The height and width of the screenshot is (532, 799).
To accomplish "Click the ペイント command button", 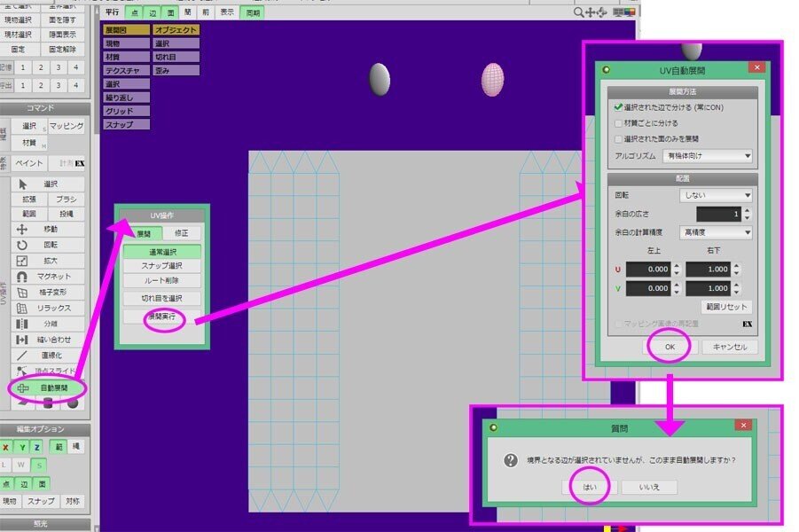I will pyautogui.click(x=29, y=163).
